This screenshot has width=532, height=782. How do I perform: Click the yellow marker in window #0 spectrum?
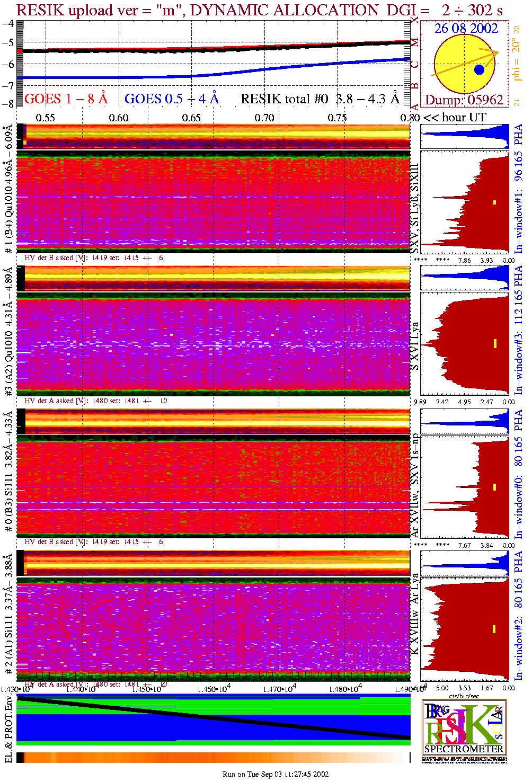point(494,486)
